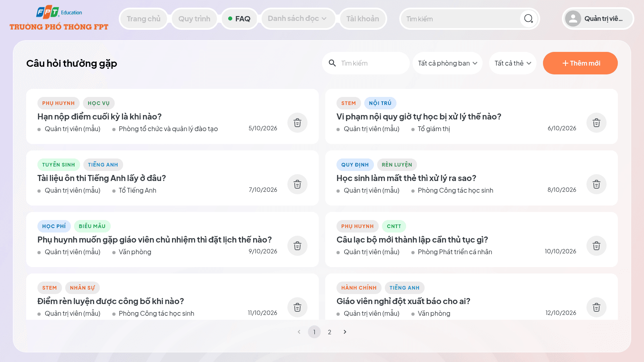The width and height of the screenshot is (644, 362).
Task: Click the "RÈN LUYỆN" tag
Action: click(x=397, y=165)
